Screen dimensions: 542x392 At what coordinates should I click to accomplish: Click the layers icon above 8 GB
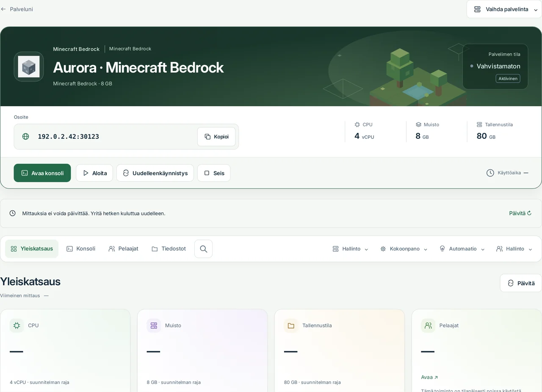click(x=418, y=124)
